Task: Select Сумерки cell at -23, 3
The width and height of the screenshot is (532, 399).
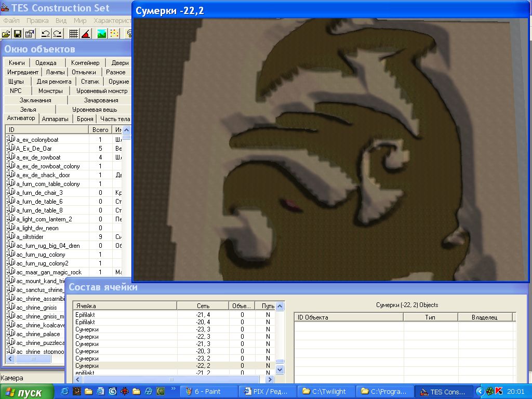Action: [x=174, y=329]
